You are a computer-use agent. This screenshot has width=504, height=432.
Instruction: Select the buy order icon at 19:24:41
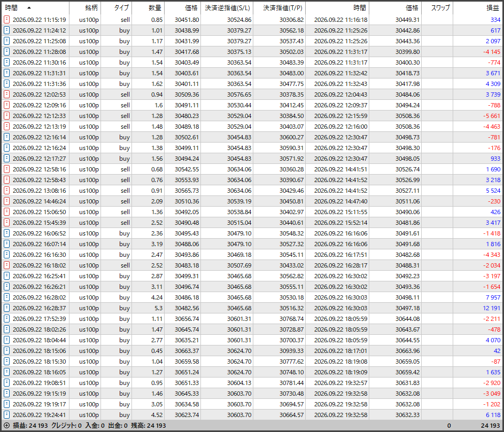point(6,415)
